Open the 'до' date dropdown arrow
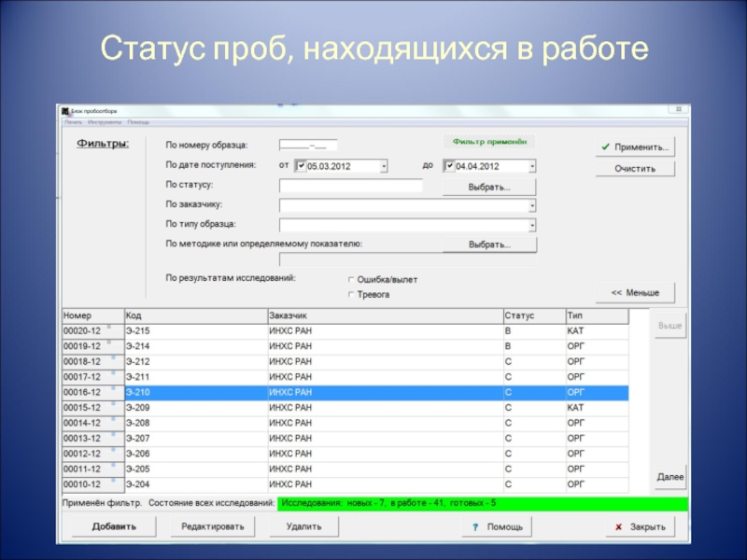 (532, 166)
